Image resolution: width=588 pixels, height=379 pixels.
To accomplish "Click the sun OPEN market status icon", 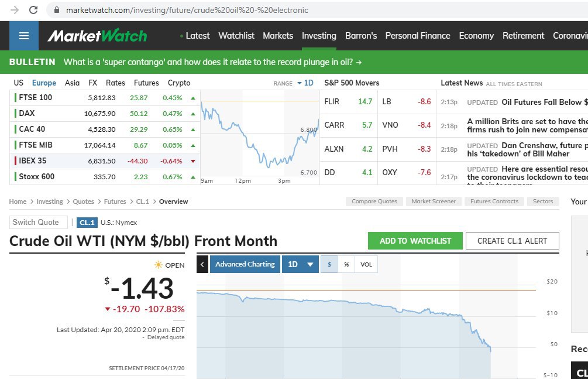I will [158, 265].
